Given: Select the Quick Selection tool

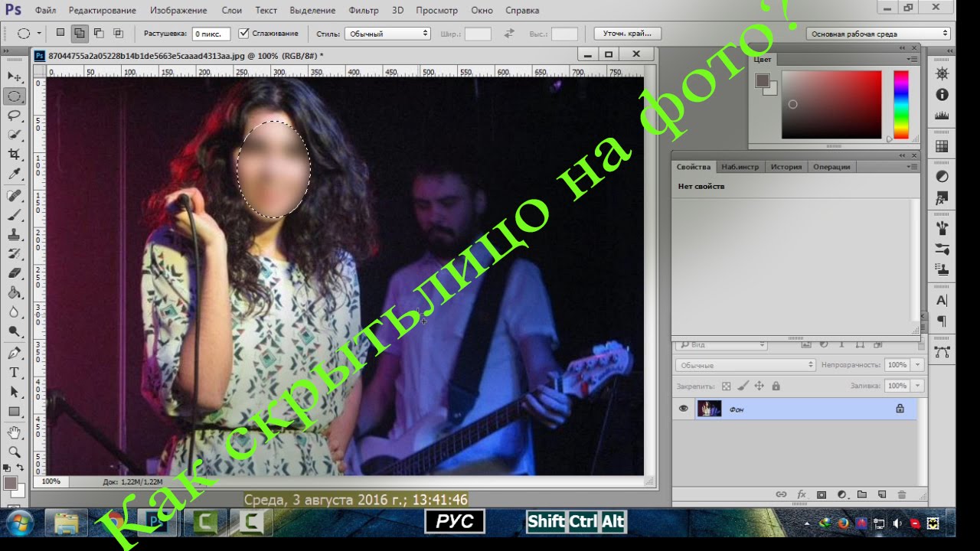Looking at the screenshot, I should [x=14, y=135].
